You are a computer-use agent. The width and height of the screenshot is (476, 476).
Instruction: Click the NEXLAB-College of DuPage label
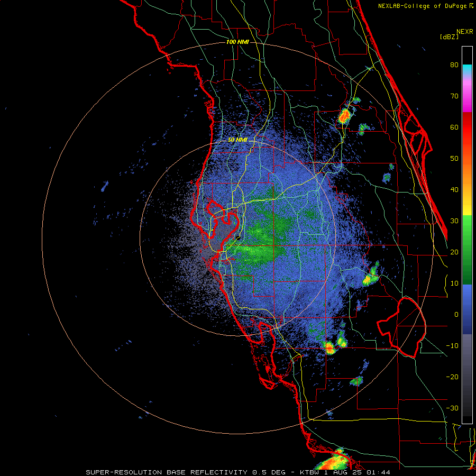click(x=422, y=6)
